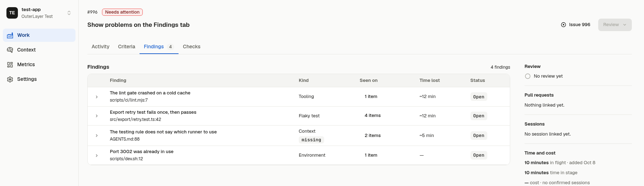Open Metrics in the sidebar
Image resolution: width=644 pixels, height=186 pixels.
coord(39,65)
